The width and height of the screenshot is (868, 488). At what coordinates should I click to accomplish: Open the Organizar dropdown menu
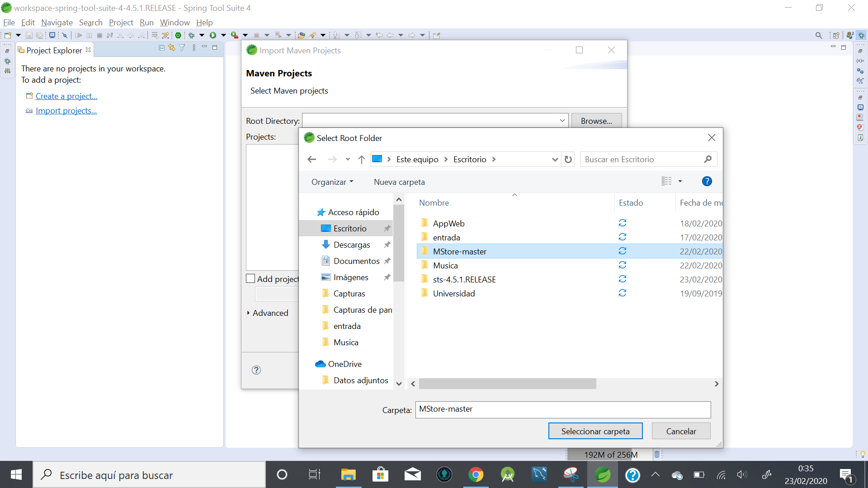(x=332, y=182)
